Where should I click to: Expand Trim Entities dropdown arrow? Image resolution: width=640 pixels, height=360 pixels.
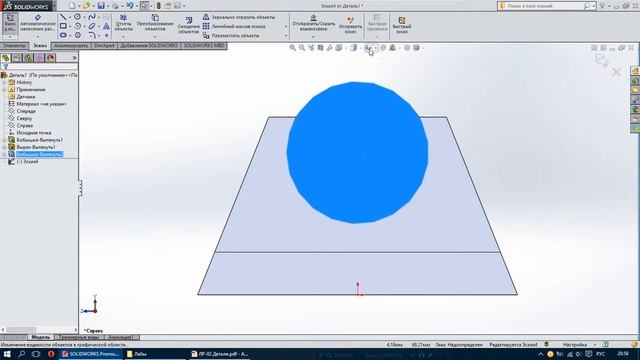(x=123, y=37)
